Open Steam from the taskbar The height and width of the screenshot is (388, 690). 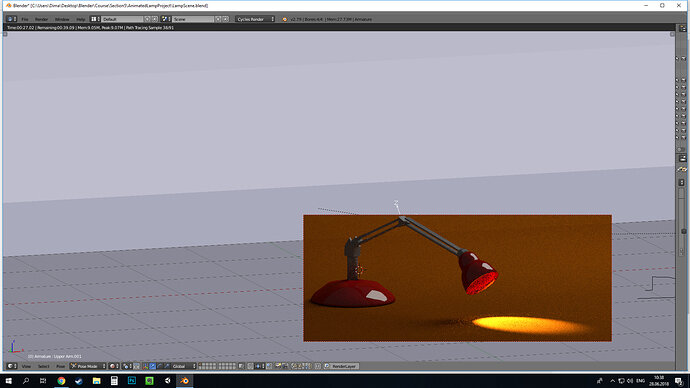click(79, 381)
